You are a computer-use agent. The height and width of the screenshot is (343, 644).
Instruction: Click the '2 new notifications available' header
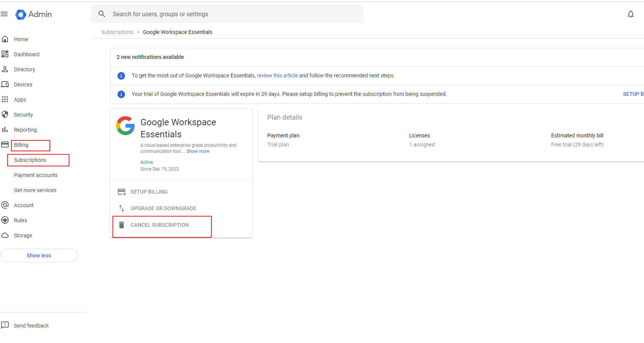point(150,57)
